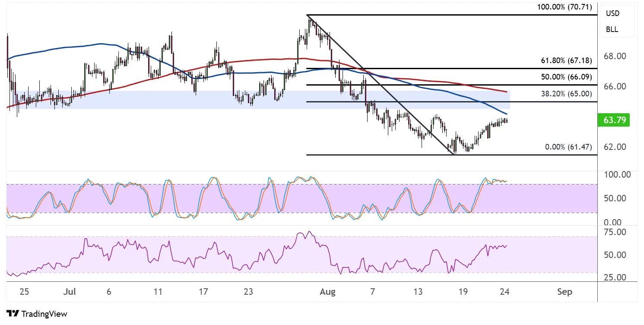Click the 68.00 price axis label

(615, 57)
